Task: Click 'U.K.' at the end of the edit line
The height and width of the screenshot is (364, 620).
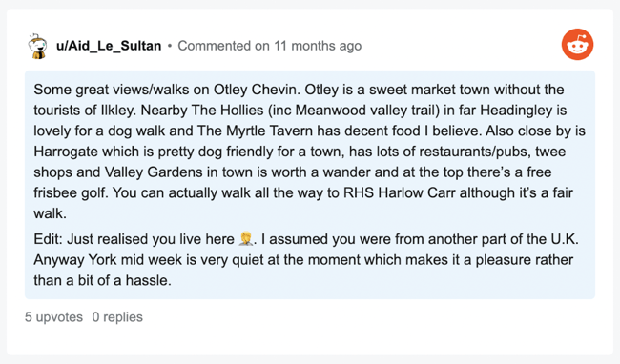Action: [x=565, y=239]
